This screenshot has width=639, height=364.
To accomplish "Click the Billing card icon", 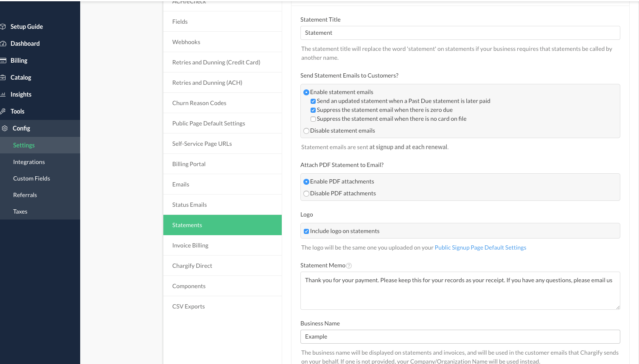I will point(3,61).
